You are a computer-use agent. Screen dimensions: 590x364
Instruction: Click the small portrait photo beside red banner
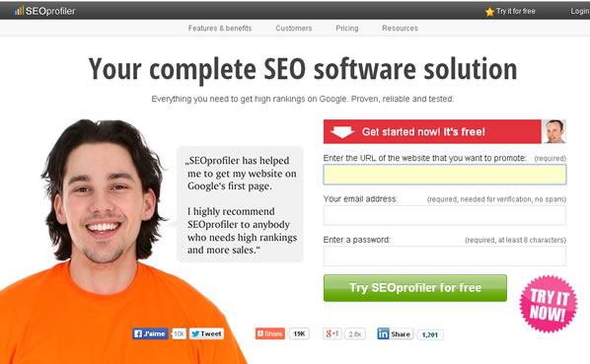coord(553,131)
